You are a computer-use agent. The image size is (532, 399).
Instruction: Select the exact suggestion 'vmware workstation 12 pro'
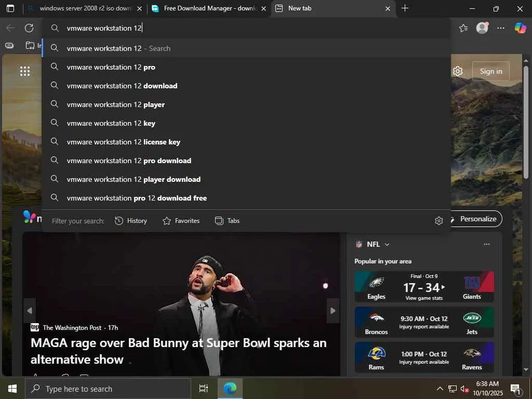(246, 67)
